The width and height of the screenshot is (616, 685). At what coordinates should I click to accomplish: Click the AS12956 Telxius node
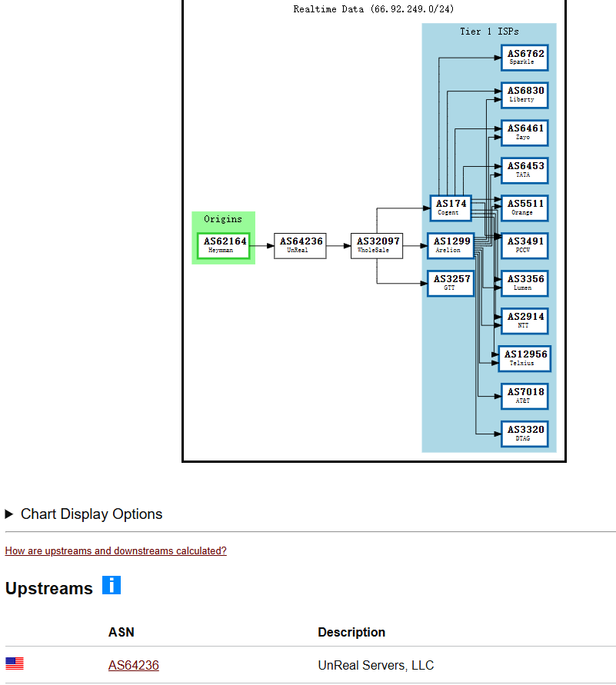(x=524, y=359)
